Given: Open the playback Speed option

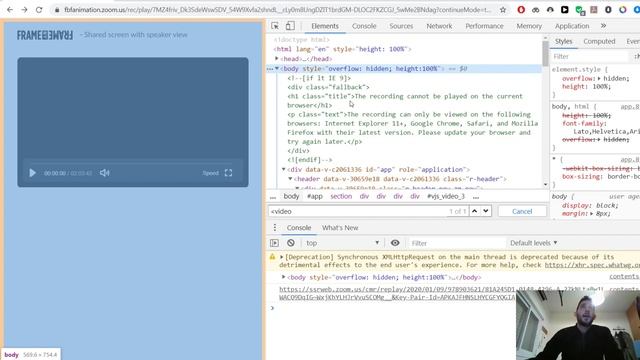Looking at the screenshot, I should coord(211,173).
